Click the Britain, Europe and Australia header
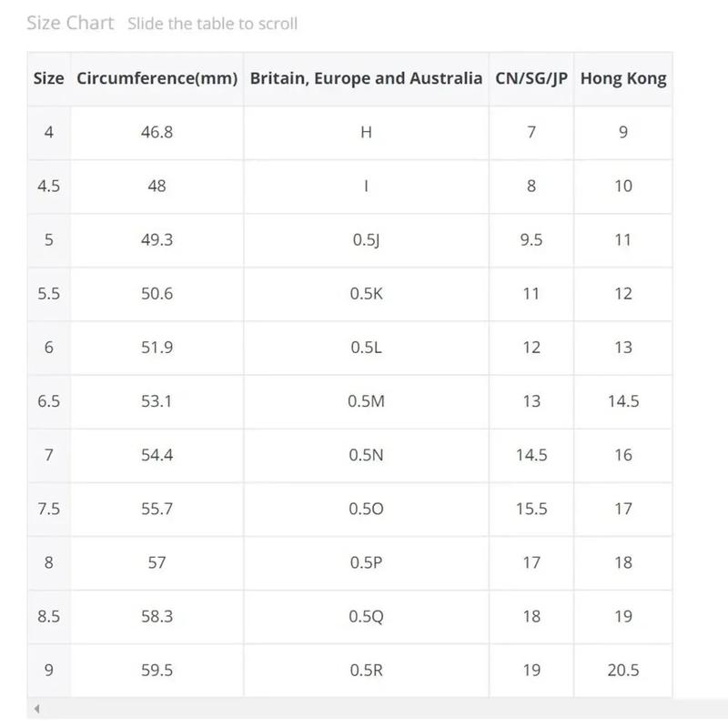728x728 pixels. [x=366, y=78]
